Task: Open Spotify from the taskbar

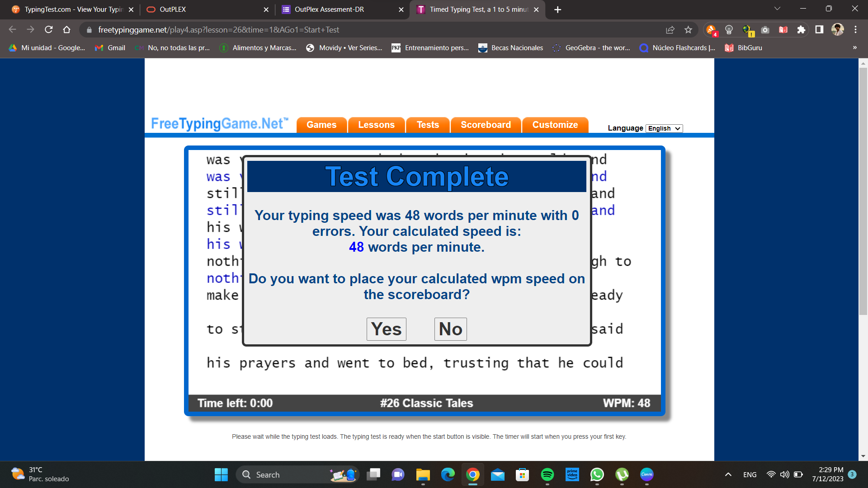Action: pyautogui.click(x=547, y=474)
